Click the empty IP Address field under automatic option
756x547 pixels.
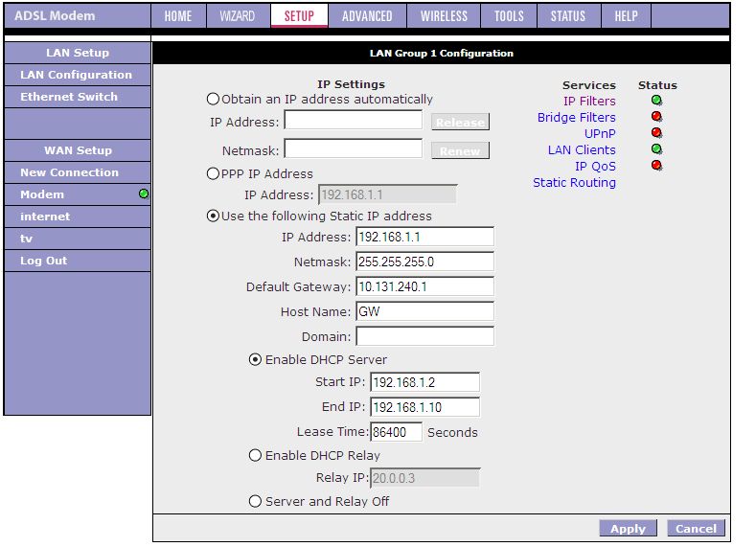(x=354, y=120)
